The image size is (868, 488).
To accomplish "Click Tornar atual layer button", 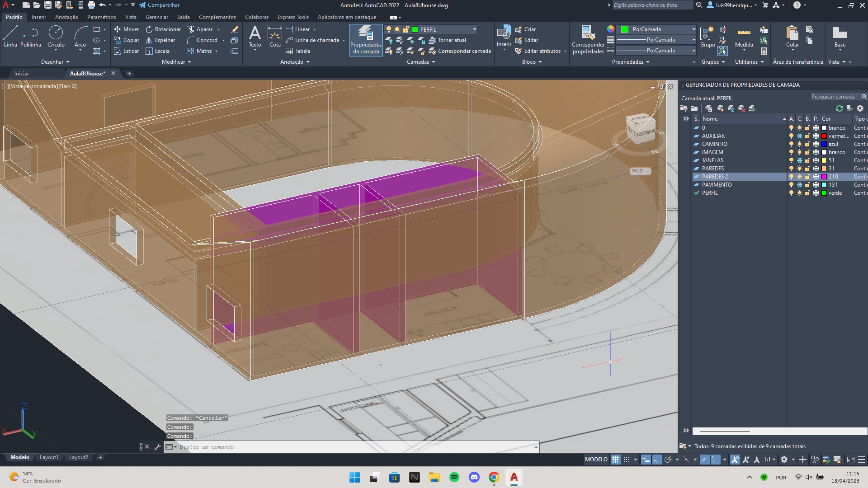I will (447, 40).
